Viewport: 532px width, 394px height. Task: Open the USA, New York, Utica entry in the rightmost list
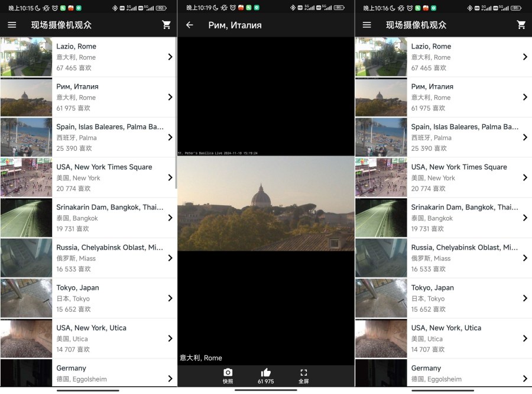(x=464, y=338)
